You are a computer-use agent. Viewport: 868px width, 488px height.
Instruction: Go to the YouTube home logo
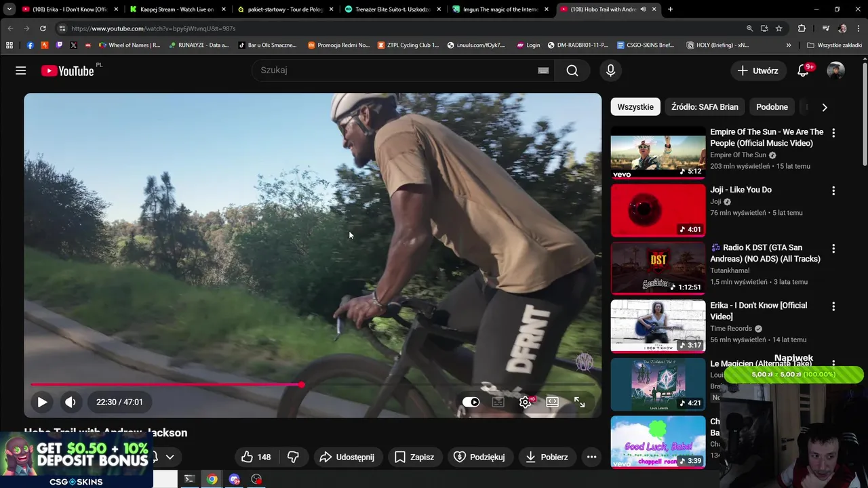67,70
